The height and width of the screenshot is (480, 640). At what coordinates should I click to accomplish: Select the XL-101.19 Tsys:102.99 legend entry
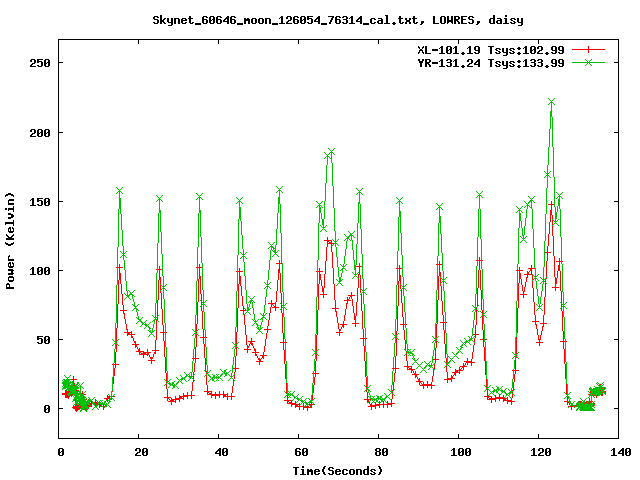pos(491,50)
